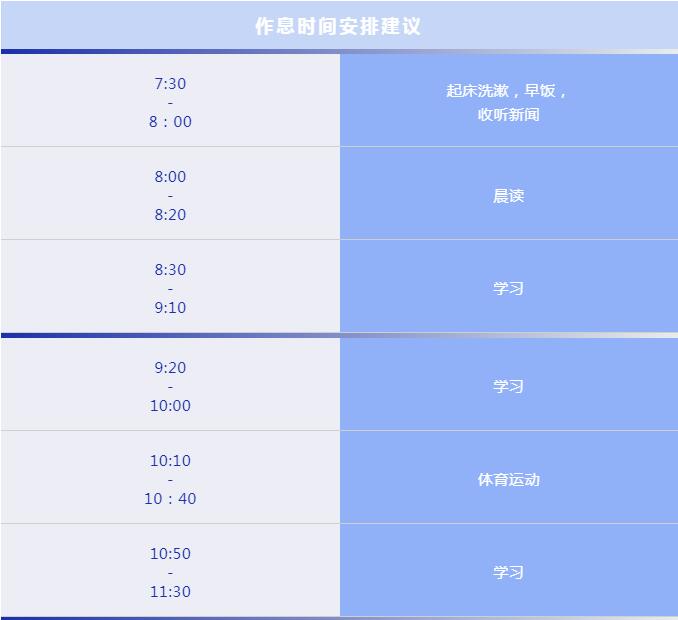Click the 8:20 end time text
678x620 pixels.
tap(170, 214)
